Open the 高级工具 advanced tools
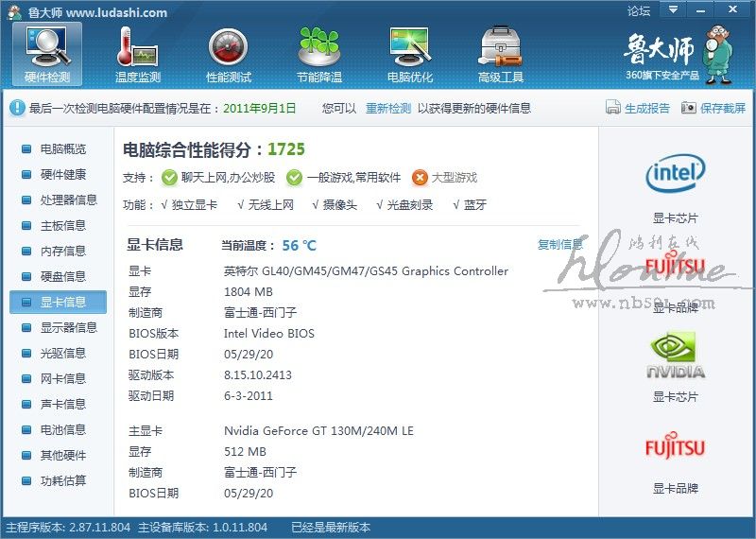Image resolution: width=756 pixels, height=539 pixels. [501, 55]
